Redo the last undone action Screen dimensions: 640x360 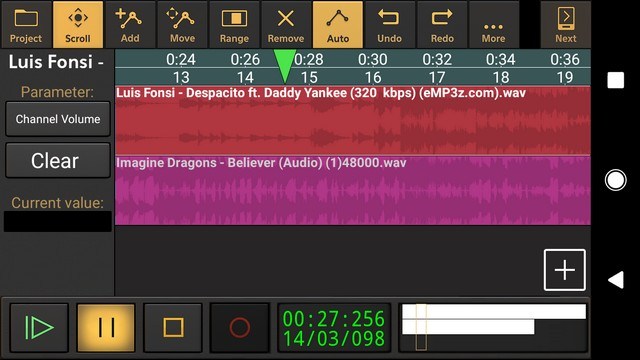tap(442, 24)
